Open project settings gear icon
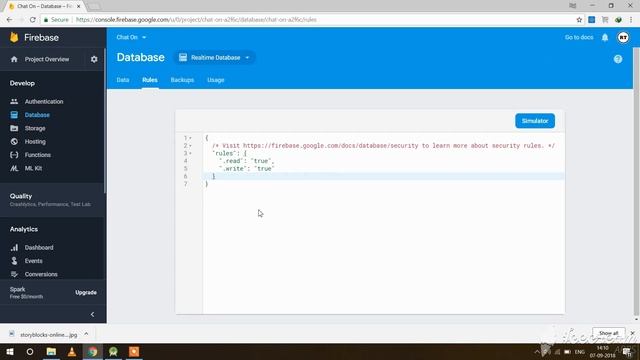Image resolution: width=640 pixels, height=360 pixels. (94, 59)
